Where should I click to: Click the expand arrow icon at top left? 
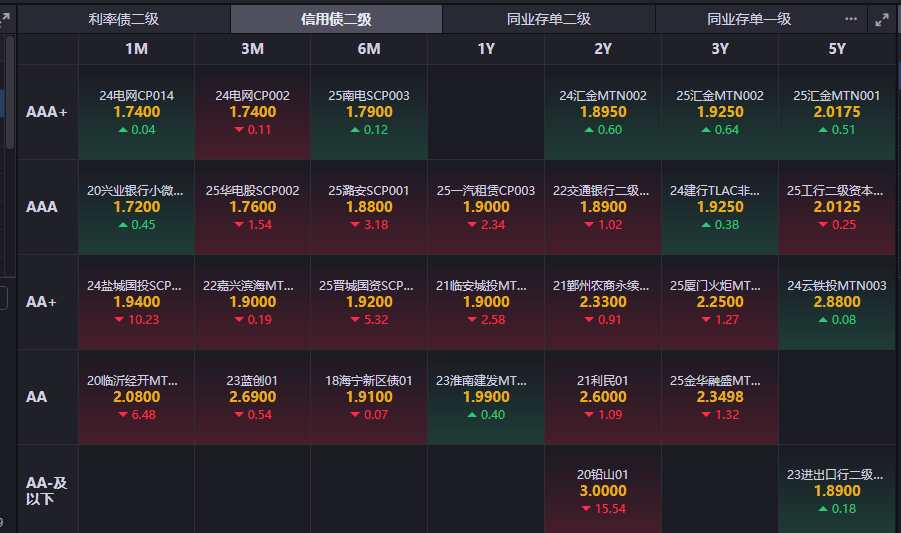click(x=5, y=20)
